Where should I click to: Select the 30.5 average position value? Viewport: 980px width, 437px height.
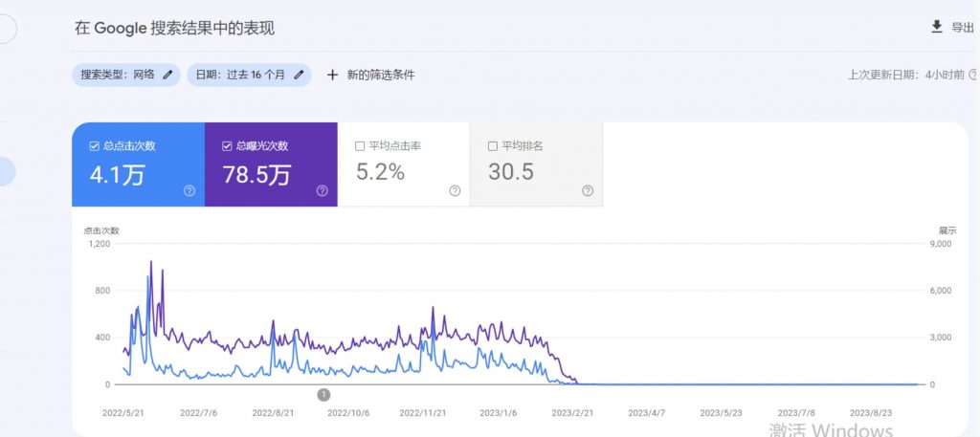[x=511, y=172]
